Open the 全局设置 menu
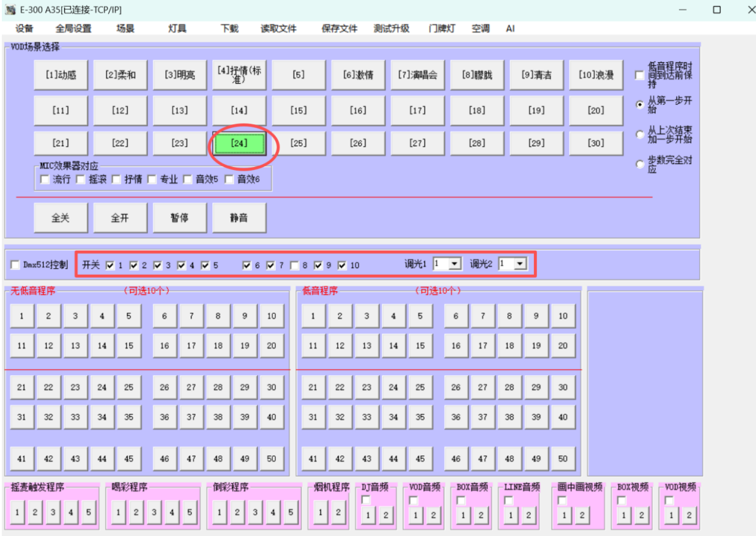This screenshot has width=756, height=536. click(73, 29)
